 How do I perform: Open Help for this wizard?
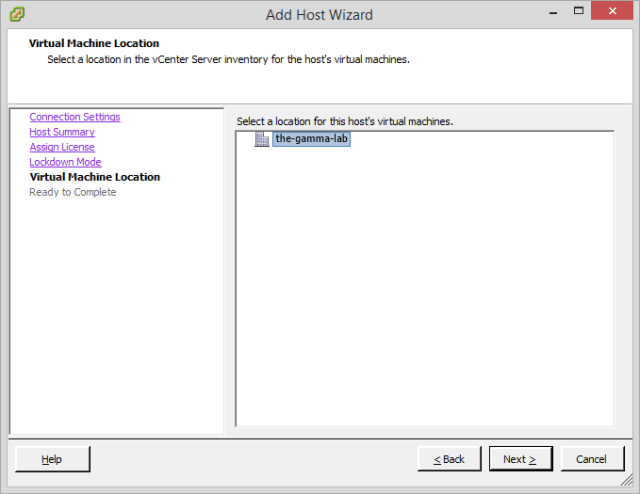[52, 459]
